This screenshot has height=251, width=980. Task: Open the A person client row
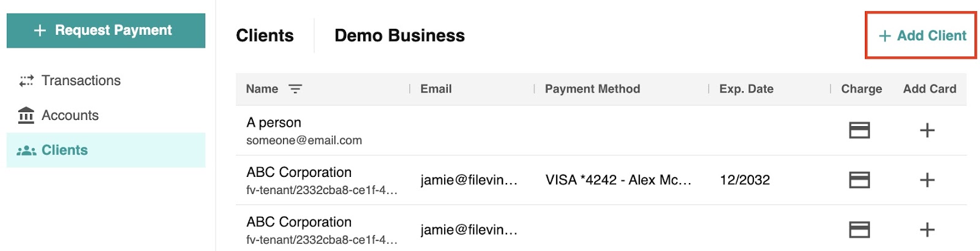pyautogui.click(x=601, y=130)
